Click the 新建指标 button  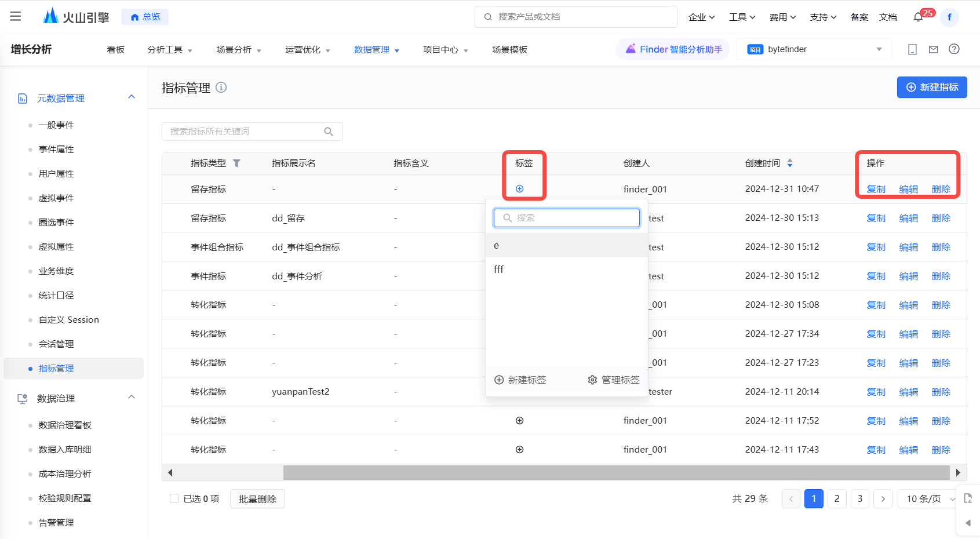[932, 88]
